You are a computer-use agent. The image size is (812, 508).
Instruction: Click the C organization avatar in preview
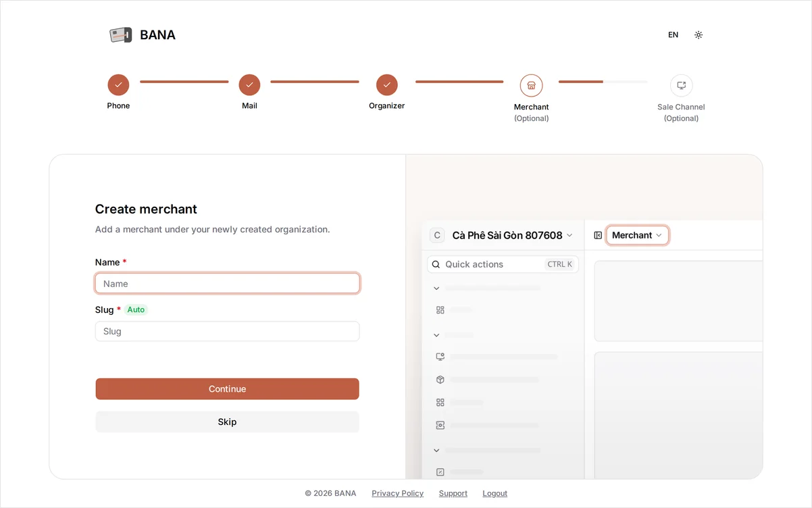[x=437, y=235]
